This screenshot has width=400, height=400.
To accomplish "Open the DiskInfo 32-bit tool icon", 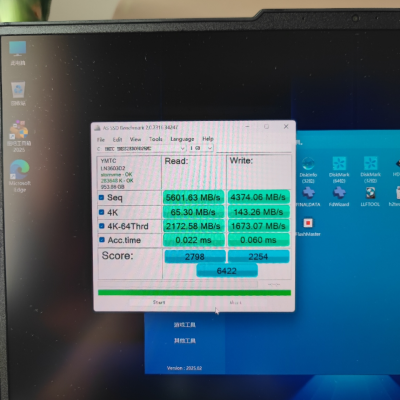I will pos(308,169).
